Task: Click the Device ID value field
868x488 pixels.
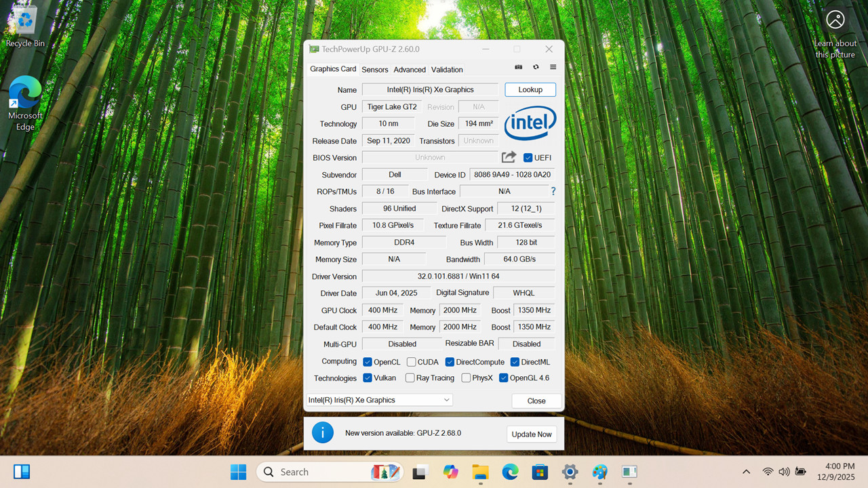Action: pos(513,175)
